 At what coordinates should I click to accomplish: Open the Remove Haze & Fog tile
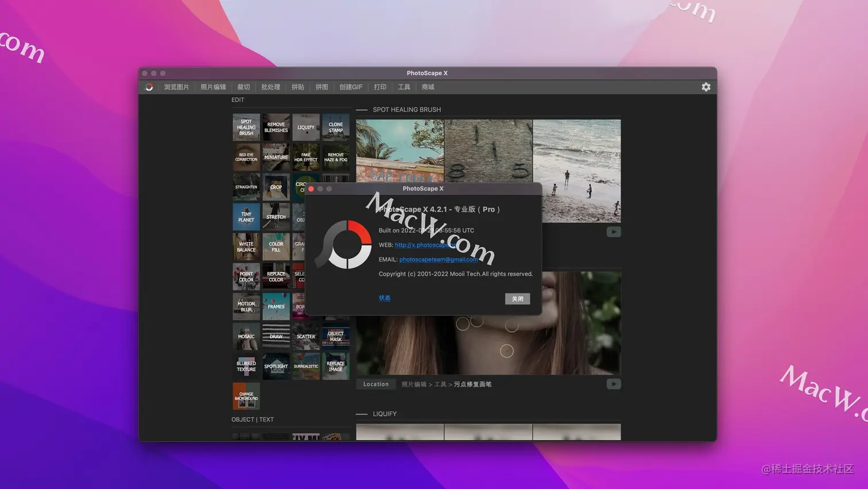point(336,157)
